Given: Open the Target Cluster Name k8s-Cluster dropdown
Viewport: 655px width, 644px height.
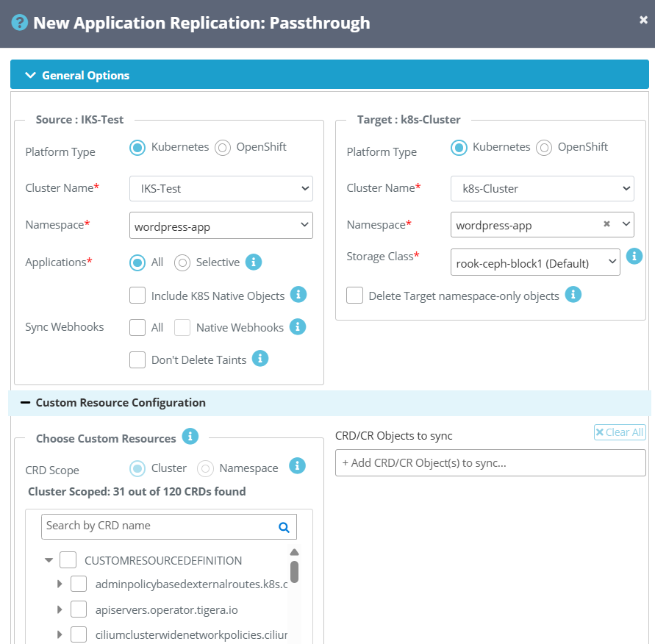Looking at the screenshot, I should 543,188.
